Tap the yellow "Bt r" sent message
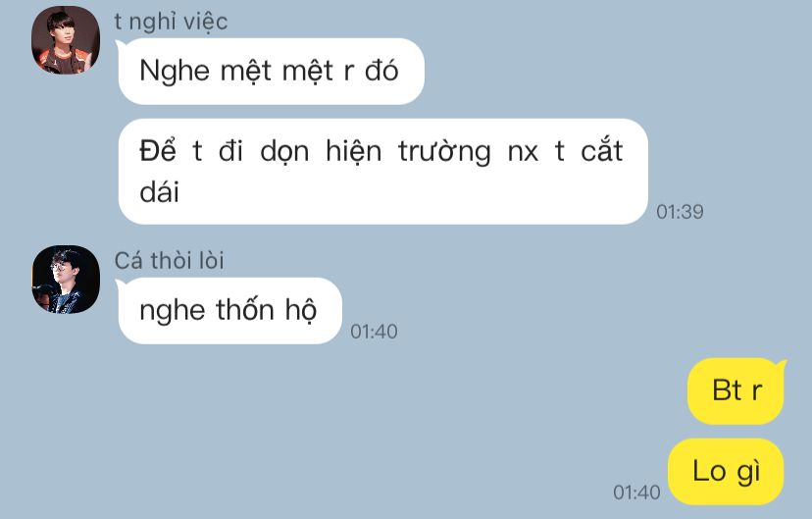The height and width of the screenshot is (519, 812). point(736,391)
